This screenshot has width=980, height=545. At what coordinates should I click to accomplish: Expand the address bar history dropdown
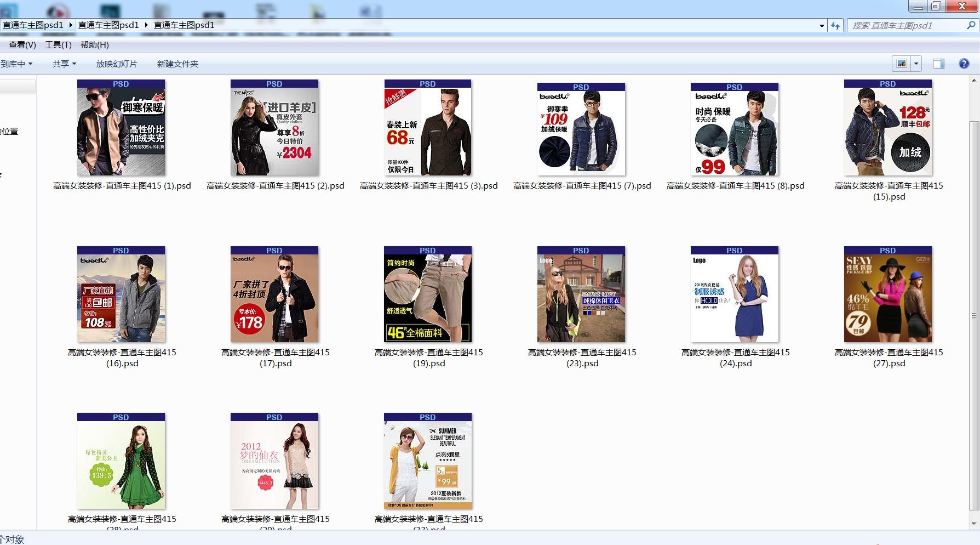(822, 26)
